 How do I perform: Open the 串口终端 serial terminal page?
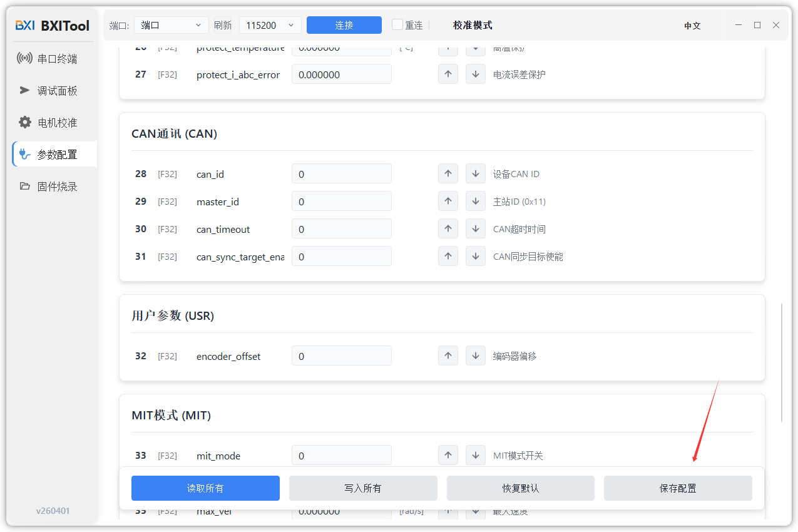(54, 59)
